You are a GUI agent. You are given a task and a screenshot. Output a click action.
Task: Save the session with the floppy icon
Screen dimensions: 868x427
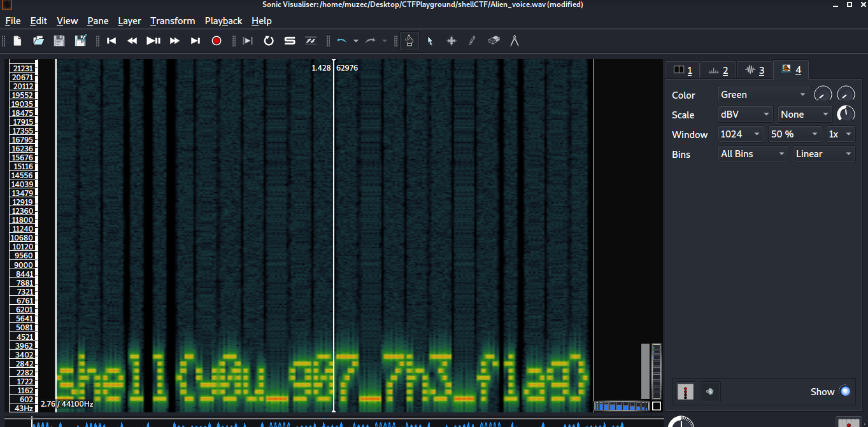tap(59, 41)
